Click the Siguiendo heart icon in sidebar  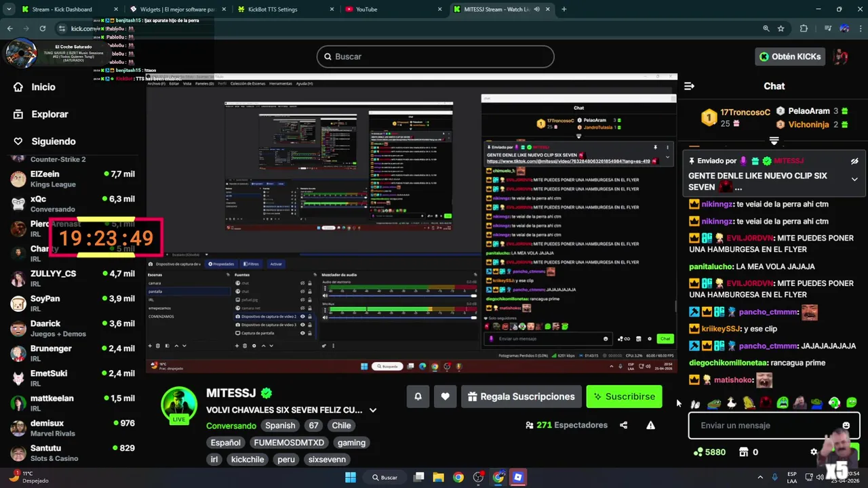click(18, 142)
